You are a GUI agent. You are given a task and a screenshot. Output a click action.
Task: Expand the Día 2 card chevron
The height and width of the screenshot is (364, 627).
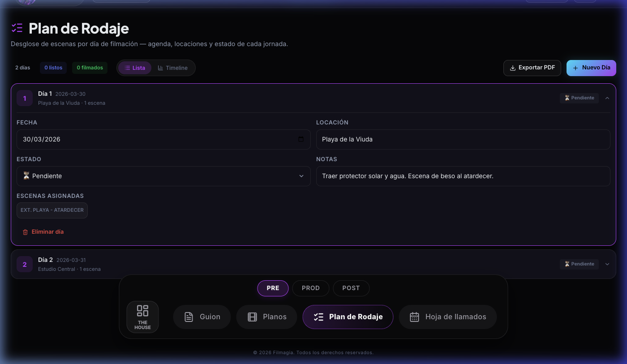point(607,264)
